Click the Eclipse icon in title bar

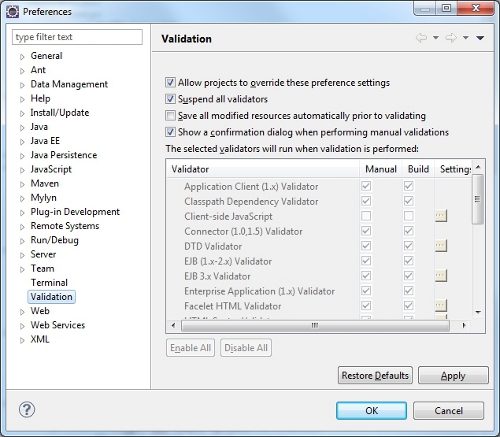pyautogui.click(x=12, y=12)
